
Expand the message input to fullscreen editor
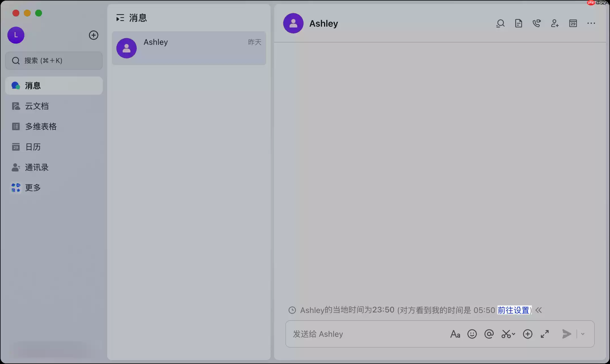click(x=544, y=334)
